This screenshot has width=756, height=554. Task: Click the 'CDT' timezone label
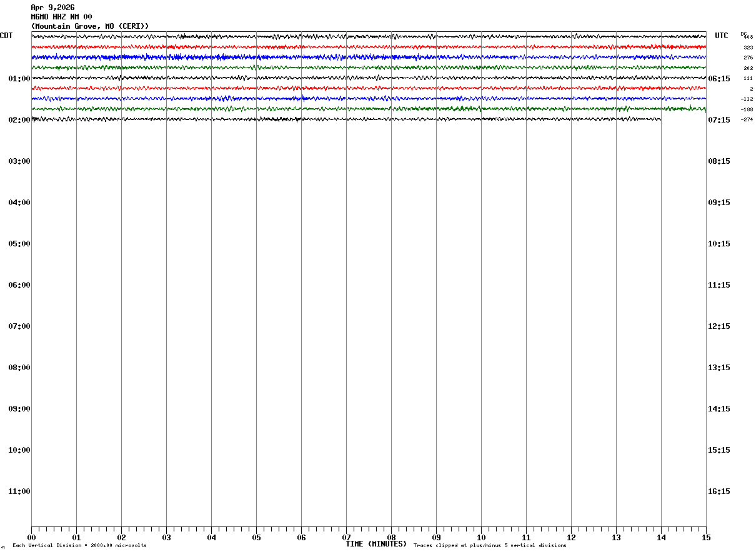click(6, 36)
